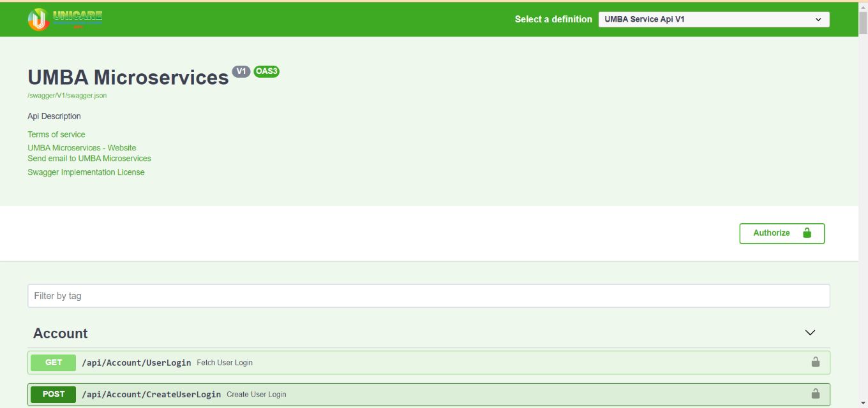
Task: Click Send email to UMBA Microservices
Action: click(89, 159)
